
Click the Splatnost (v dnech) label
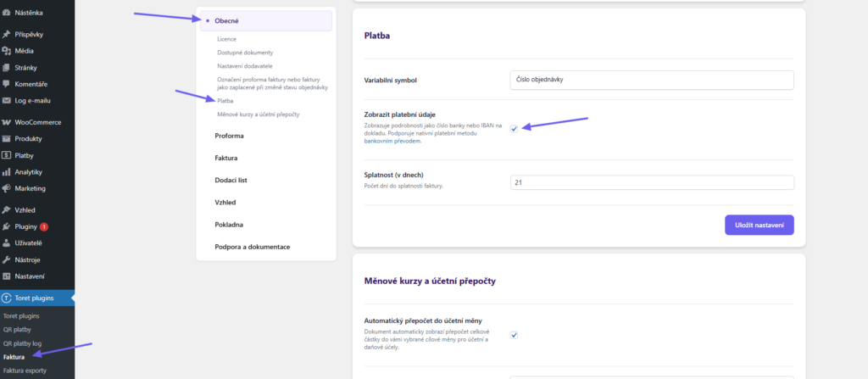pyautogui.click(x=393, y=176)
